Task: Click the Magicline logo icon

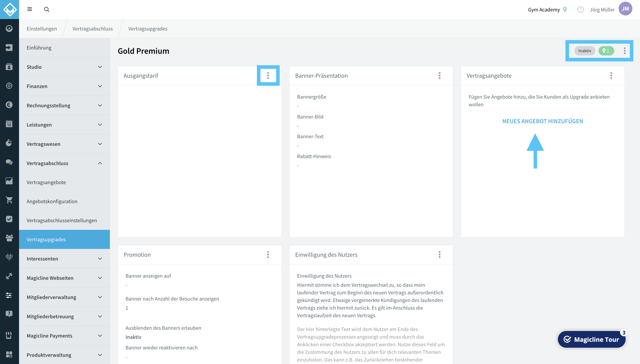Action: (10, 10)
